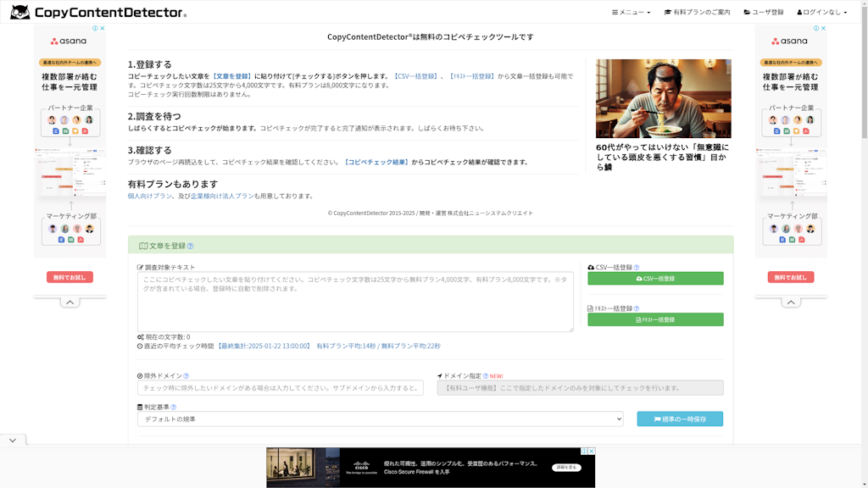The height and width of the screenshot is (488, 868).
Task: Click the 規準の一時保存 button
Action: click(x=680, y=419)
